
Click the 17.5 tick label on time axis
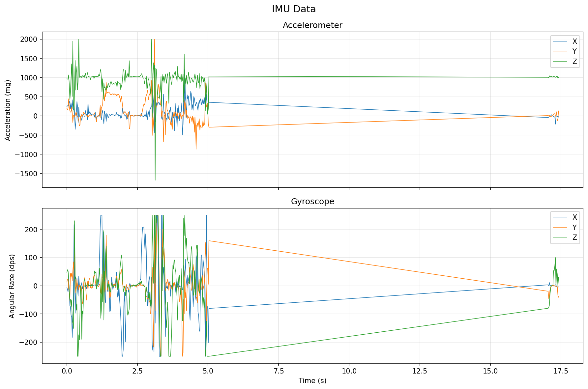click(x=561, y=371)
